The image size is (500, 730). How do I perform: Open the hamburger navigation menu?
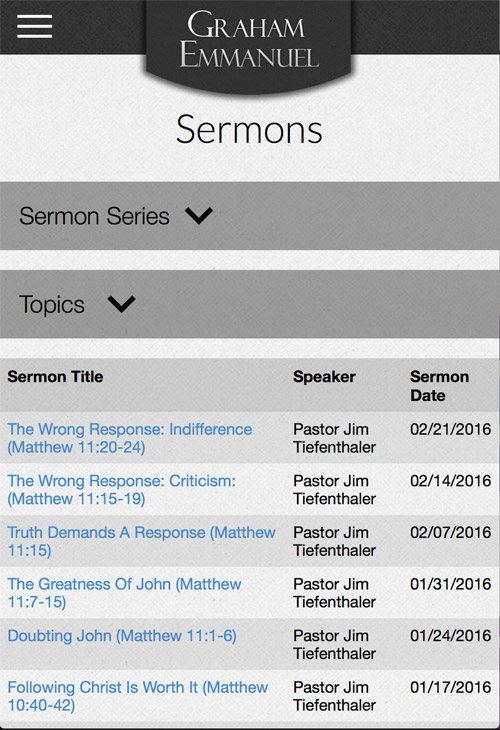(34, 26)
